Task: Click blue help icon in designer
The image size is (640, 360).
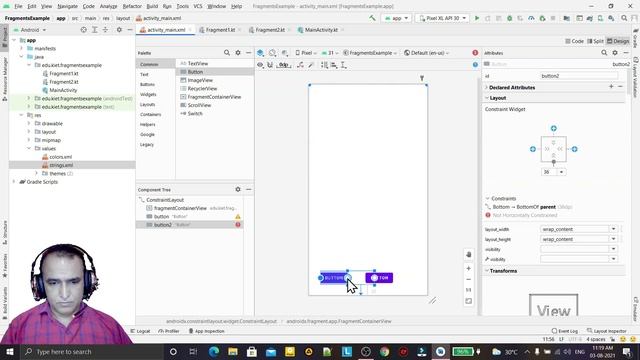Action: (475, 64)
